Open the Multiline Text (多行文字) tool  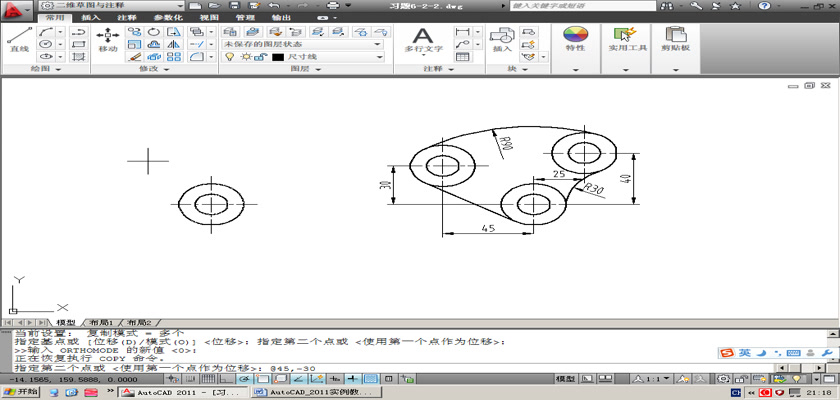[x=423, y=38]
